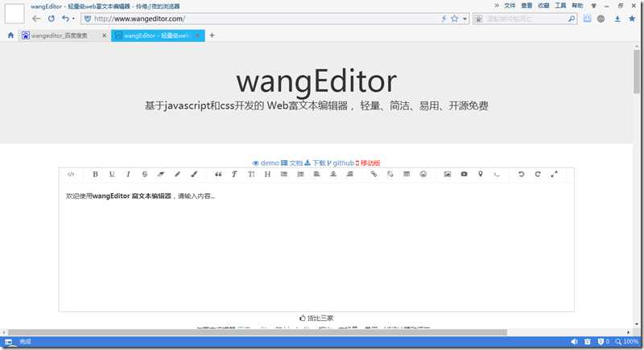Open the 下载 download link
644x350 pixels.
[315, 163]
